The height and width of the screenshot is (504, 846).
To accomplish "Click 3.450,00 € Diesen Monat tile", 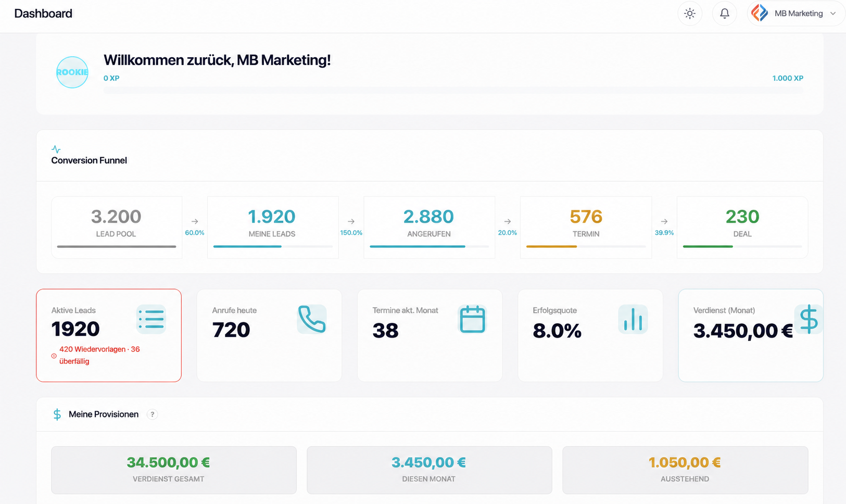I will tap(430, 470).
